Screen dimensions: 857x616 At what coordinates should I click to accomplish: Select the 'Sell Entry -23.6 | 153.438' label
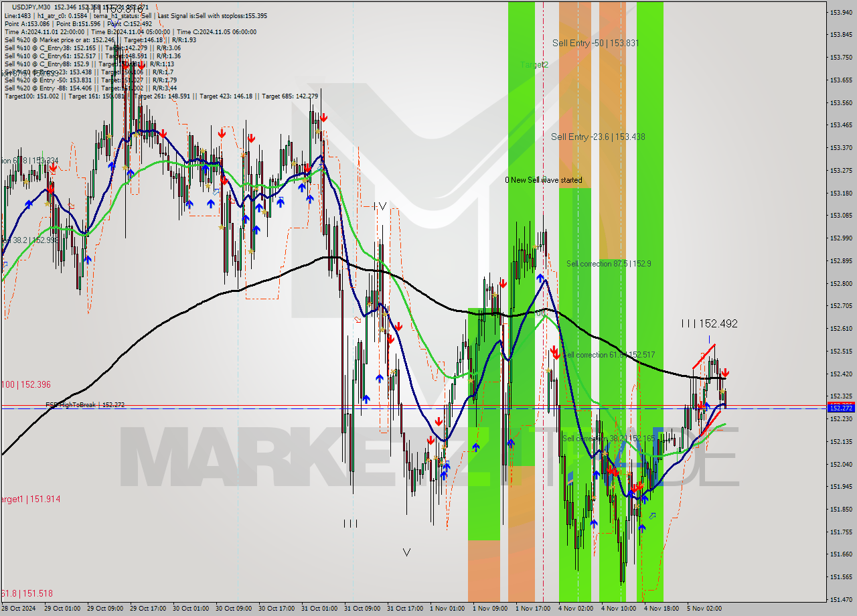pyautogui.click(x=598, y=137)
